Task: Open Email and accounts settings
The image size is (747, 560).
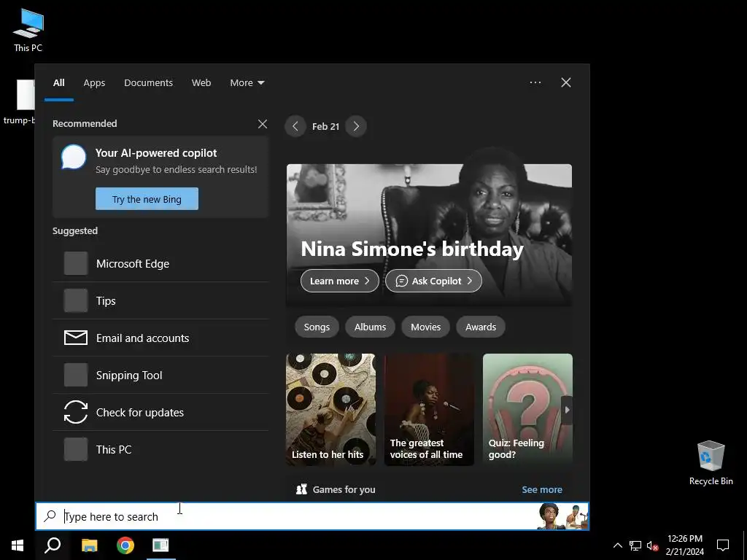Action: click(x=160, y=338)
